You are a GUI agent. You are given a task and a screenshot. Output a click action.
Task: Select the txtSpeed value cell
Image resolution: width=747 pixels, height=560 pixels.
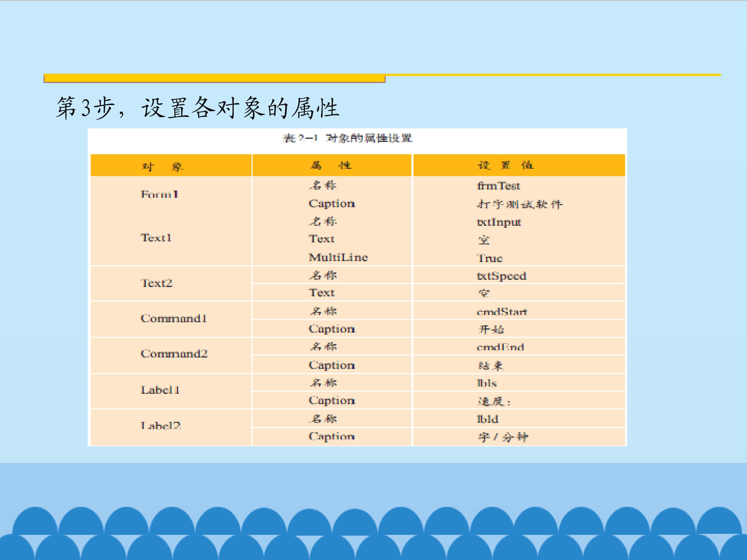[519, 275]
